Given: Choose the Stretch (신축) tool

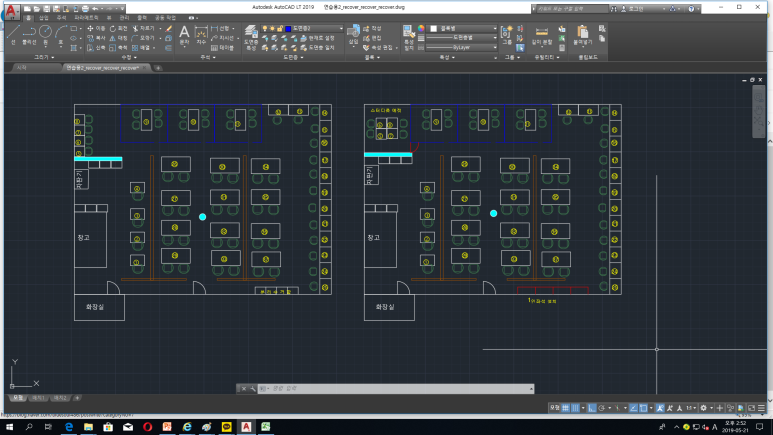Looking at the screenshot, I should click(96, 48).
